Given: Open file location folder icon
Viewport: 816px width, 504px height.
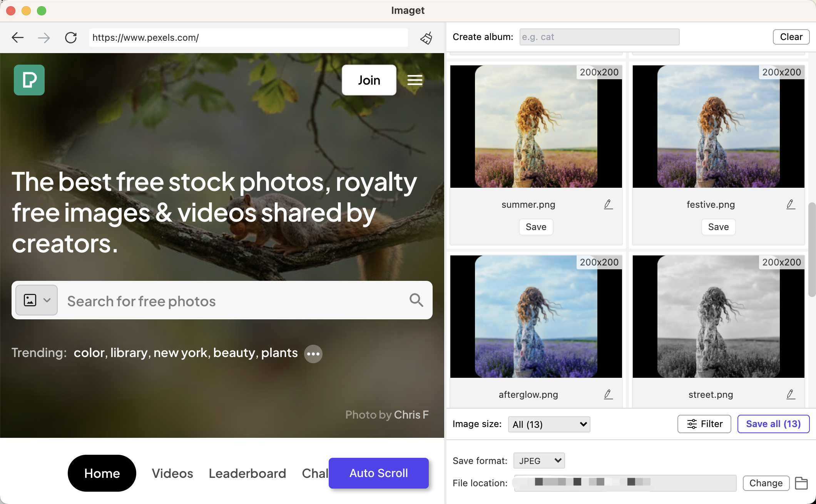Looking at the screenshot, I should (x=801, y=483).
